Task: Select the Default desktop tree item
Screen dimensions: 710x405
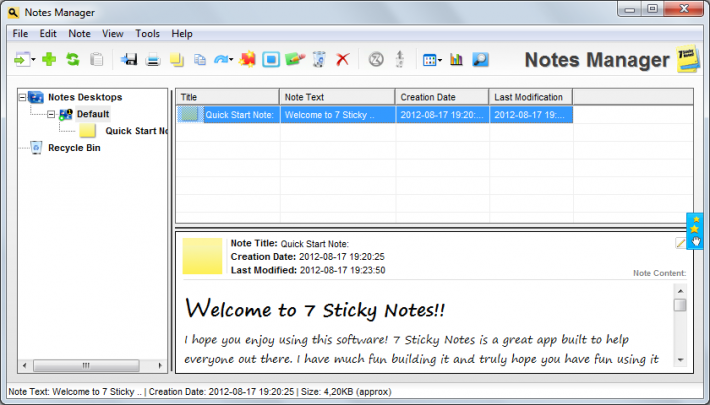Action: coord(93,114)
